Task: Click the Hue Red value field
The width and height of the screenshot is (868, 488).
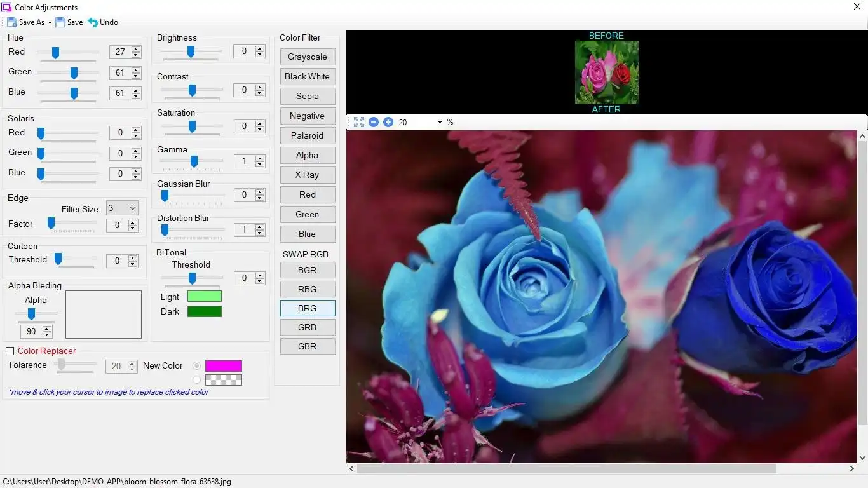Action: [120, 53]
